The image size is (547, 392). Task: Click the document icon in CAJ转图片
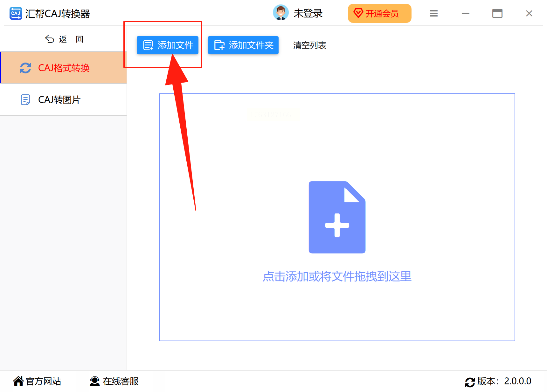25,100
